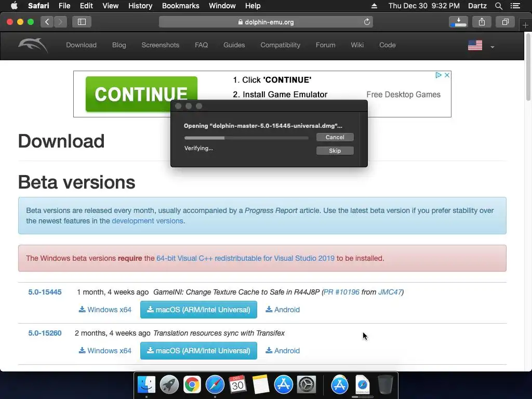Follow the development versions link
This screenshot has height=399, width=532.
[x=148, y=221]
